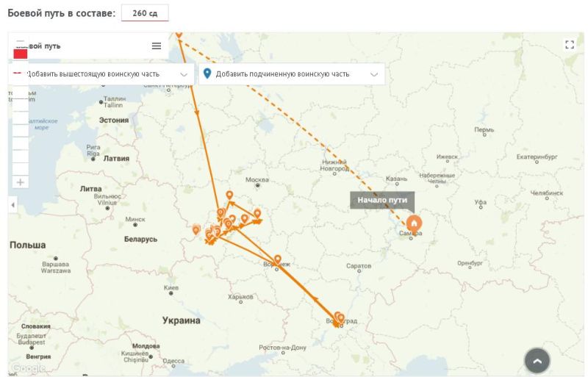Click the home marker at Самара
588x377 pixels.
tap(414, 223)
